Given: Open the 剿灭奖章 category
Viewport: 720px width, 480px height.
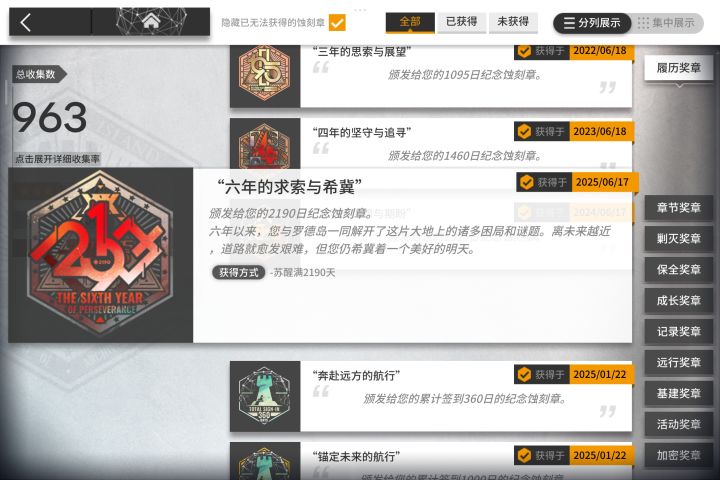Looking at the screenshot, I should click(678, 238).
